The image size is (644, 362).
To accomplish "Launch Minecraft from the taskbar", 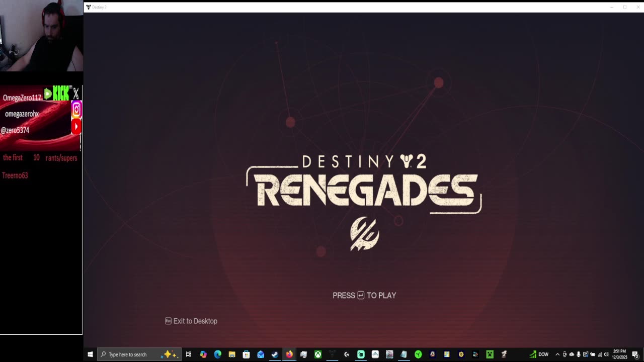I will 490,354.
